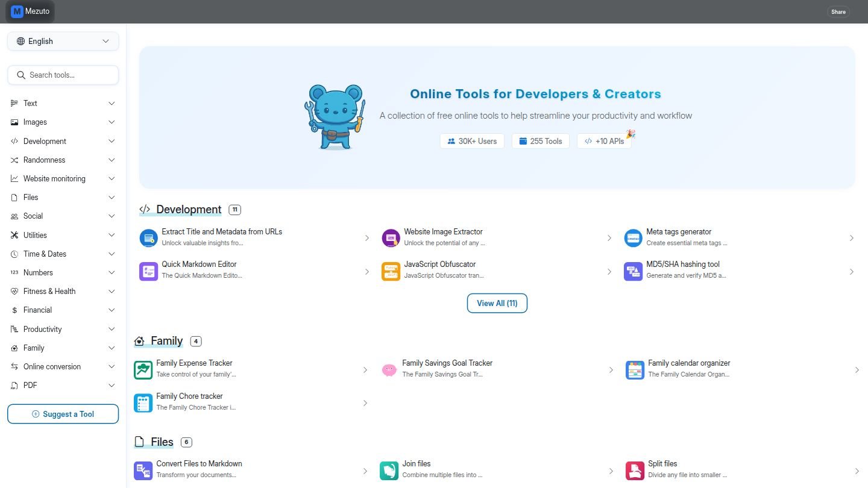Open the Family Savings Goal piggy icon
Viewport: 868px width, 488px height.
(389, 370)
